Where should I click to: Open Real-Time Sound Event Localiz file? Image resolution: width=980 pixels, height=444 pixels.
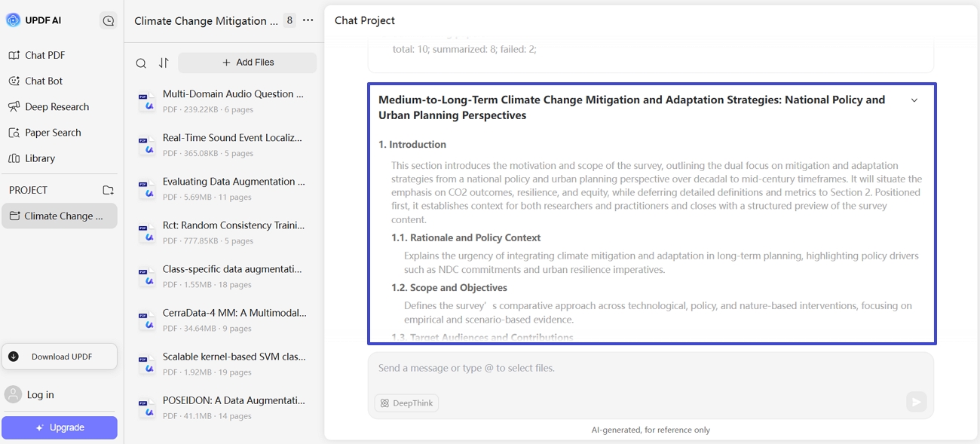coord(225,145)
